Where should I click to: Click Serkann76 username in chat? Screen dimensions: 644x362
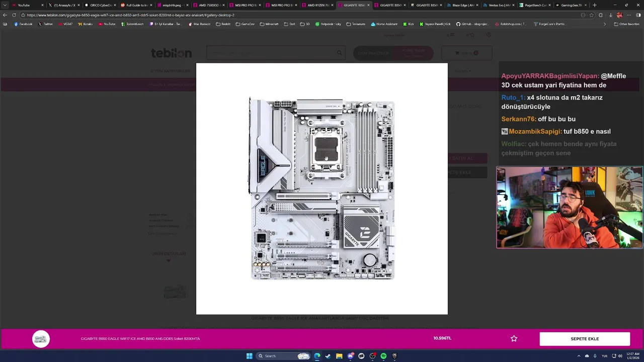(x=519, y=119)
